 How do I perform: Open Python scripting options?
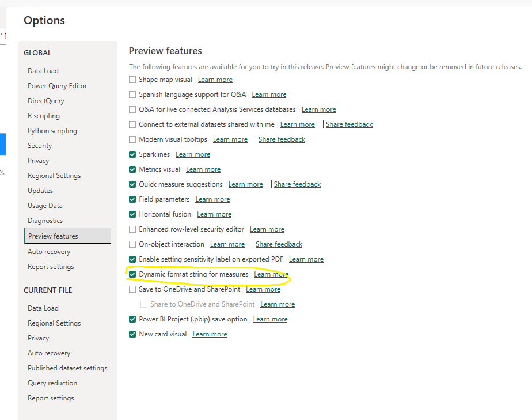pos(52,131)
